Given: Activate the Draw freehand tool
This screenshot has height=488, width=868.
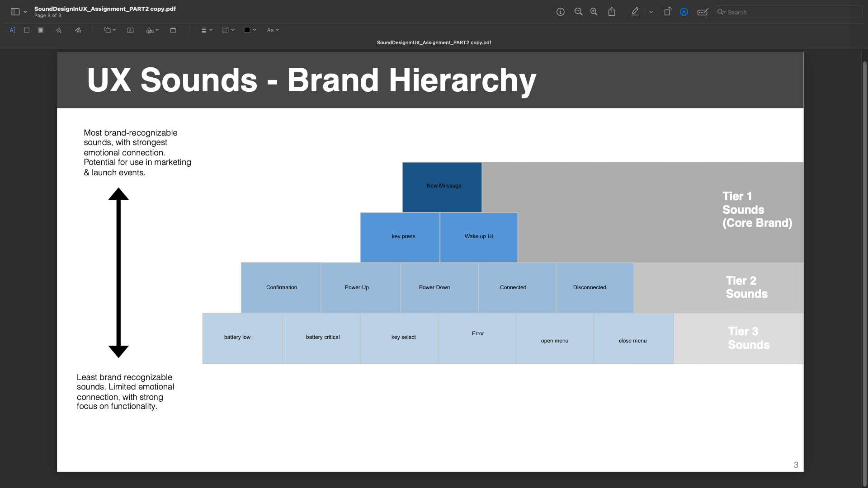Looking at the screenshot, I should [x=78, y=30].
